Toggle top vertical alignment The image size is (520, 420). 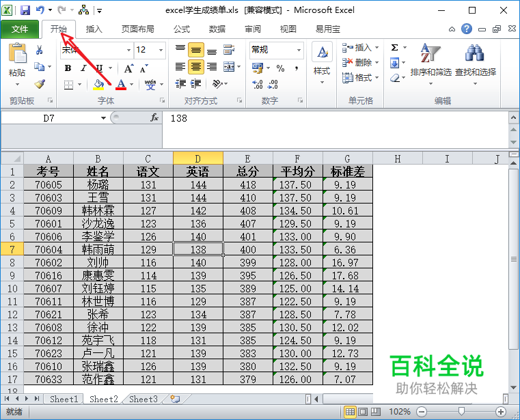(180, 50)
